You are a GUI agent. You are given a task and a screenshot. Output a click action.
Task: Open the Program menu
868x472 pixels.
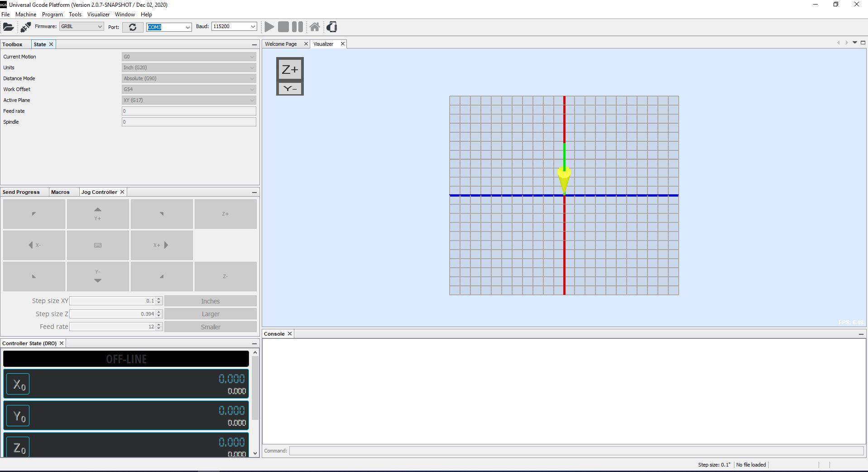(53, 14)
